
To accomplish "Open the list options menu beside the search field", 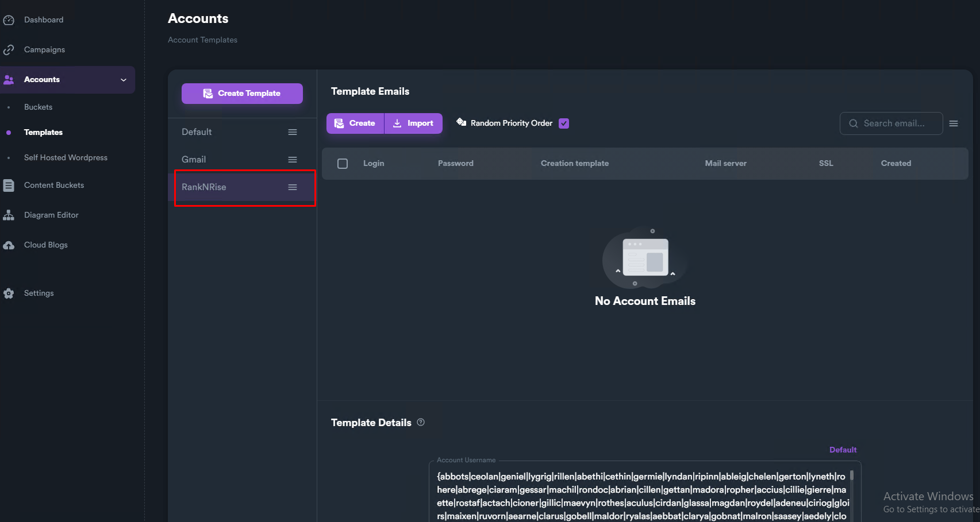I will click(x=954, y=123).
